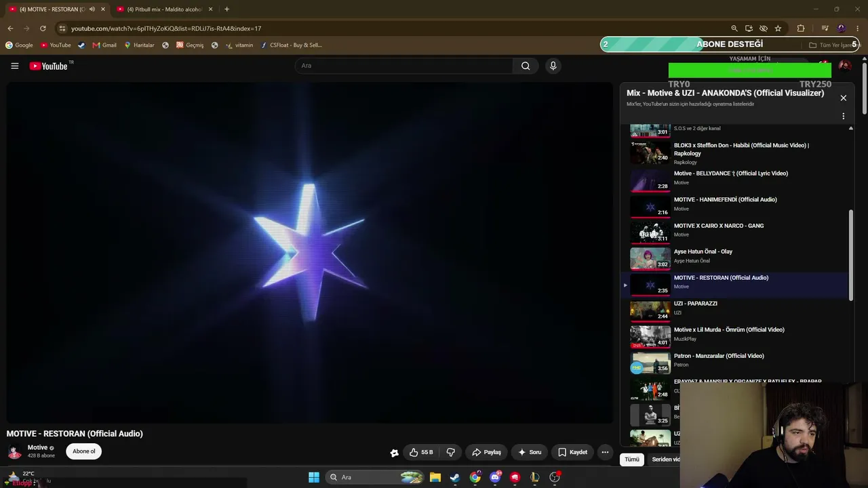This screenshot has height=488, width=868.
Task: Open Chrome from the taskbar
Action: pyautogui.click(x=475, y=477)
